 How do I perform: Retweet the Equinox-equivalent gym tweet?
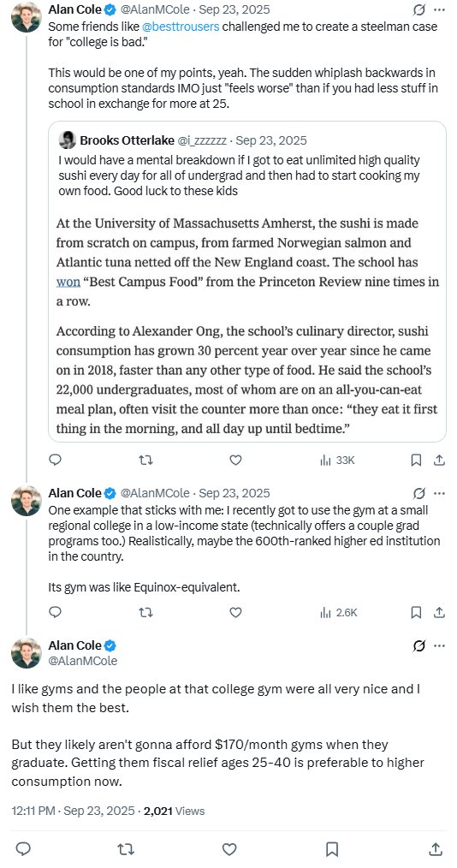pyautogui.click(x=145, y=612)
